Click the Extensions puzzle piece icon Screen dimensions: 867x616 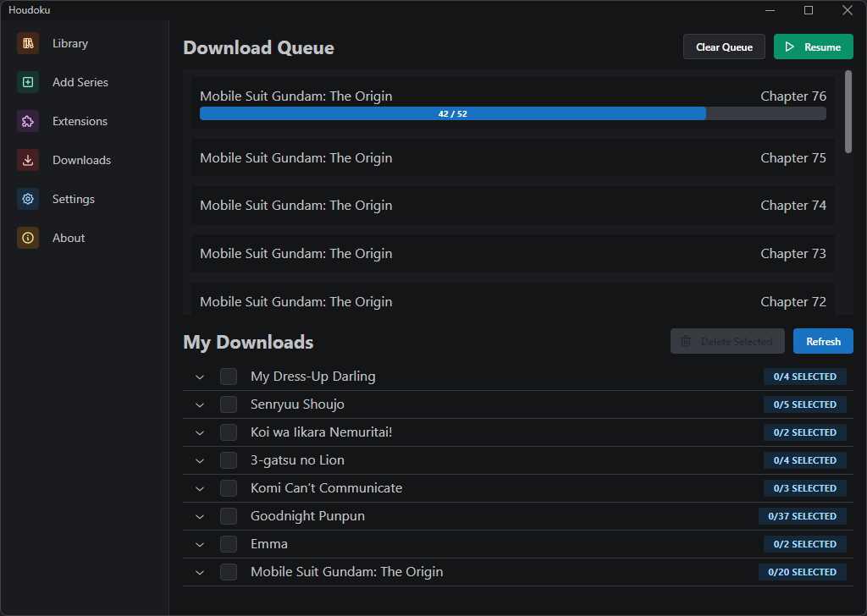pyautogui.click(x=28, y=121)
